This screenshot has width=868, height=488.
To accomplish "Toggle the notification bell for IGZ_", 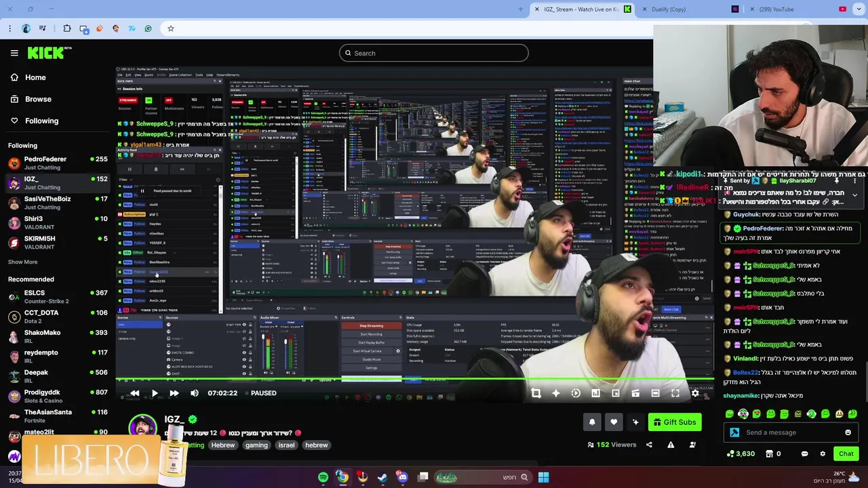I will pyautogui.click(x=592, y=422).
